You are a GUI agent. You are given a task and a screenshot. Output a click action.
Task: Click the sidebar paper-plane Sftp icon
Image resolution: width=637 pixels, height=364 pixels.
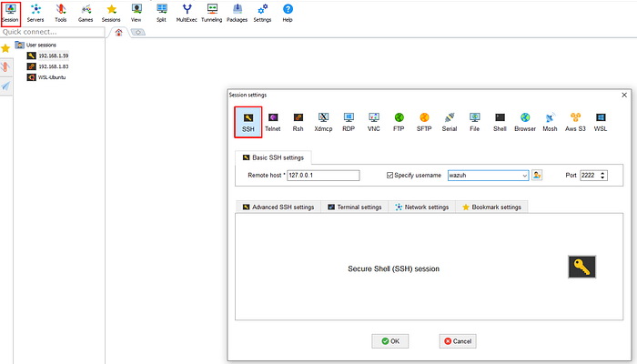(x=5, y=86)
